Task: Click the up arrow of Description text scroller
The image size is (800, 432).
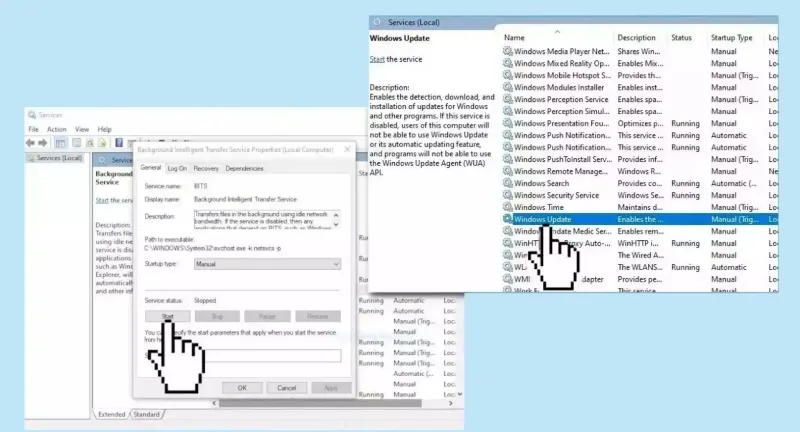Action: [336, 215]
